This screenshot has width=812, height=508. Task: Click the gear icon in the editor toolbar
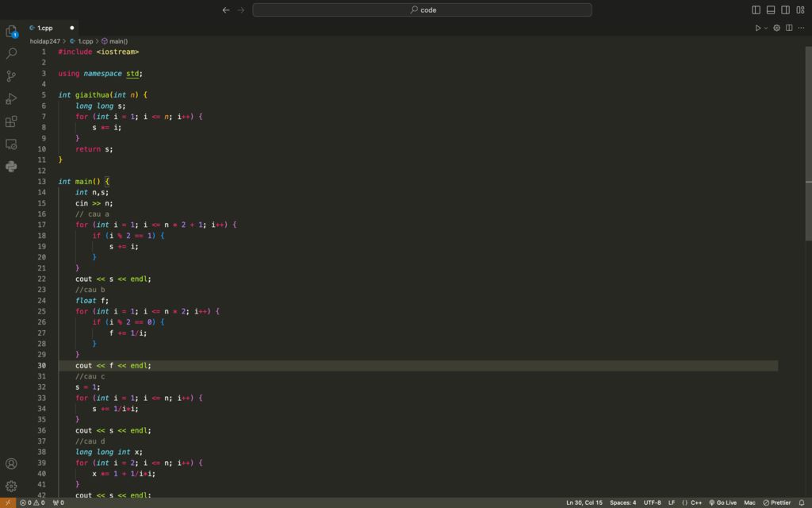coord(777,28)
